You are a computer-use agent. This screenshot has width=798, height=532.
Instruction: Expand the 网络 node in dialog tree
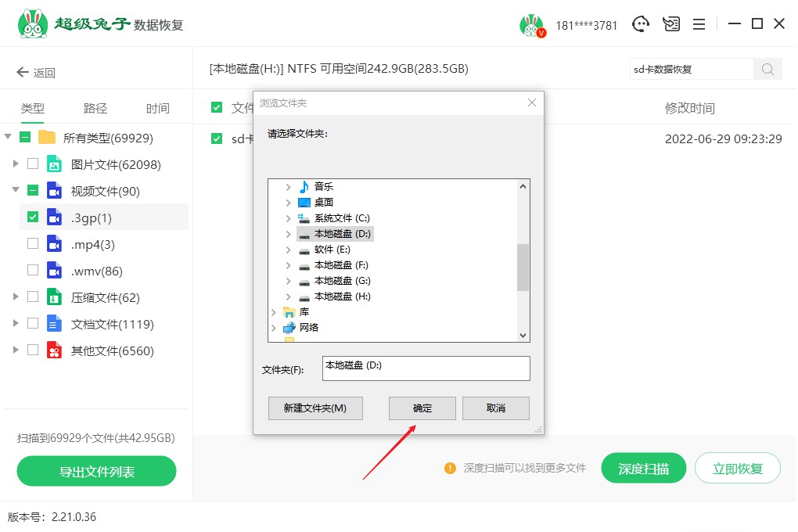tap(273, 328)
